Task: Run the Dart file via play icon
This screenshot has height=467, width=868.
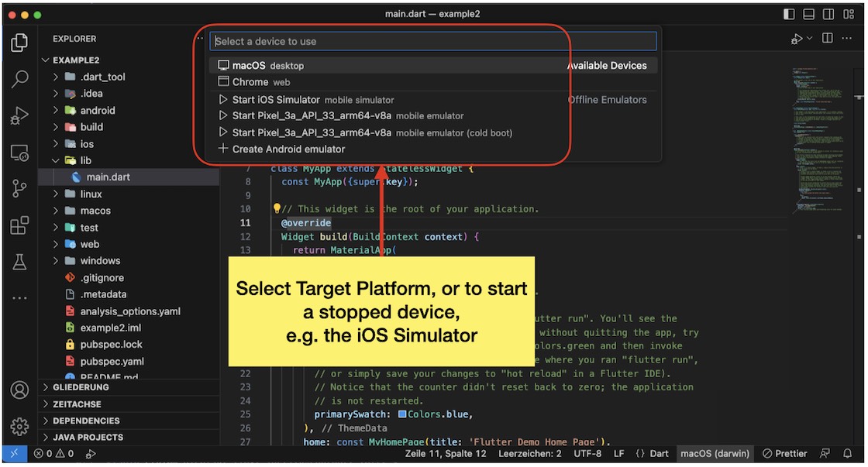Action: point(797,39)
